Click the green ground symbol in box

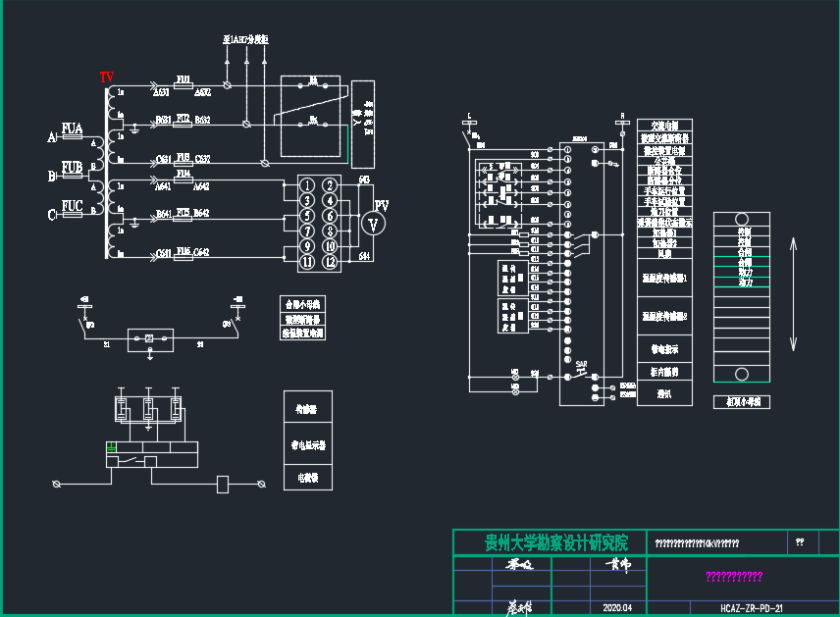click(111, 446)
